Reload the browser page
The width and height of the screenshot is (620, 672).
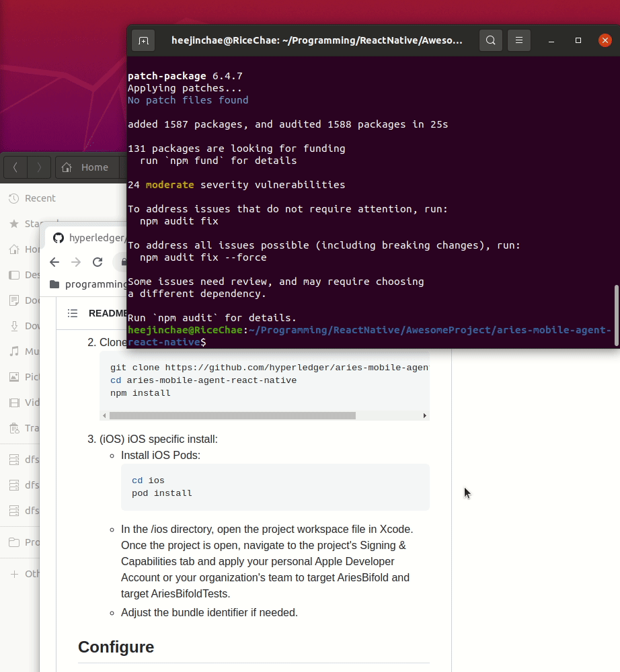pyautogui.click(x=98, y=262)
